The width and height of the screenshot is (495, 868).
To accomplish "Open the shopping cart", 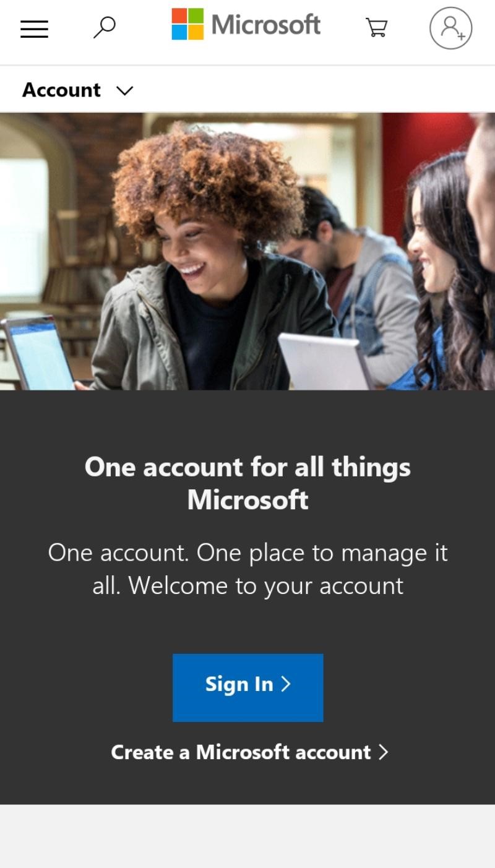I will 376,27.
